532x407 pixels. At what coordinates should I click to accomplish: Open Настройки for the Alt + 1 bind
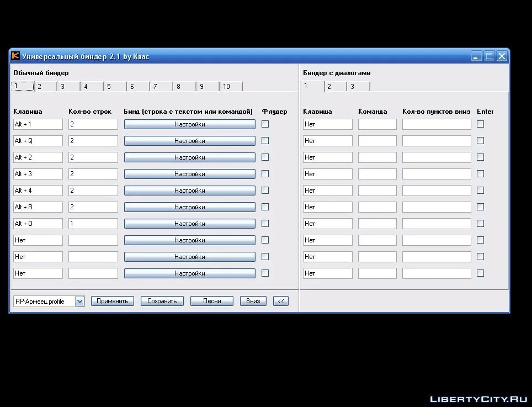(x=190, y=124)
